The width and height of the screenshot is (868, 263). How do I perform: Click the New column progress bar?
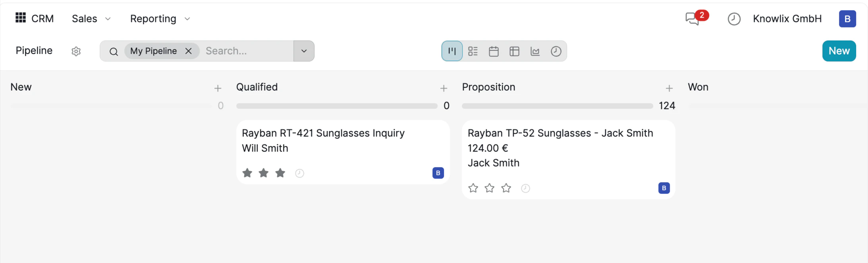tap(111, 106)
